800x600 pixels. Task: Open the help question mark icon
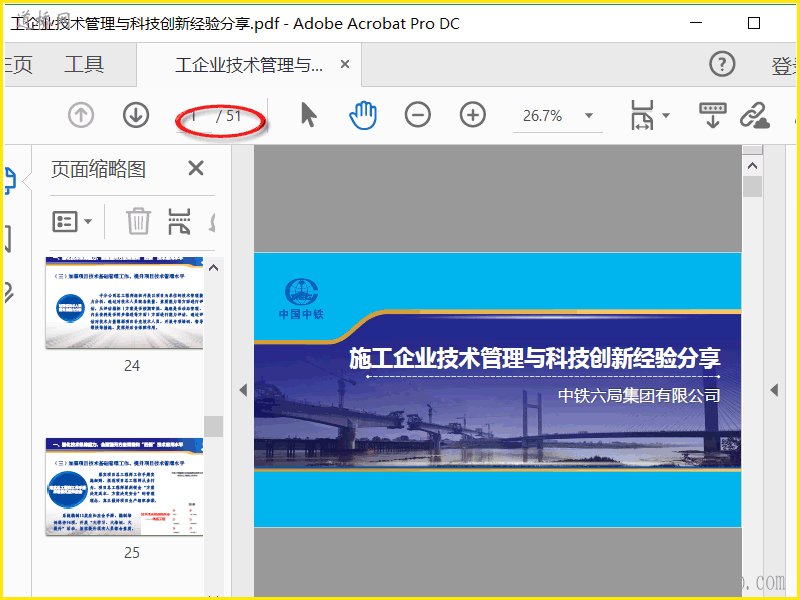[x=722, y=64]
